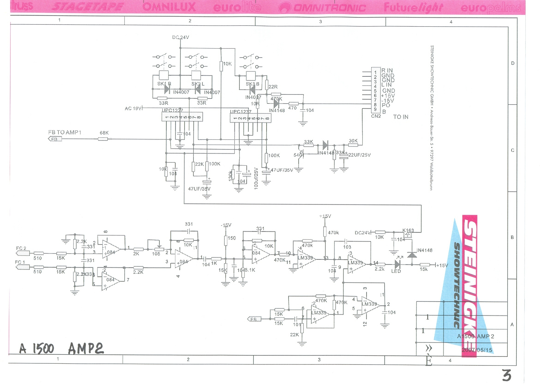Viewport: 540px width, 392px height.
Task: Click the 22R resistor symbol
Action: pyautogui.click(x=267, y=85)
